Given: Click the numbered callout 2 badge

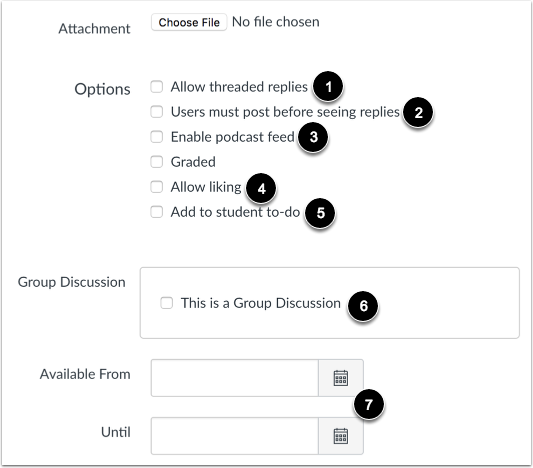Looking at the screenshot, I should pyautogui.click(x=418, y=112).
